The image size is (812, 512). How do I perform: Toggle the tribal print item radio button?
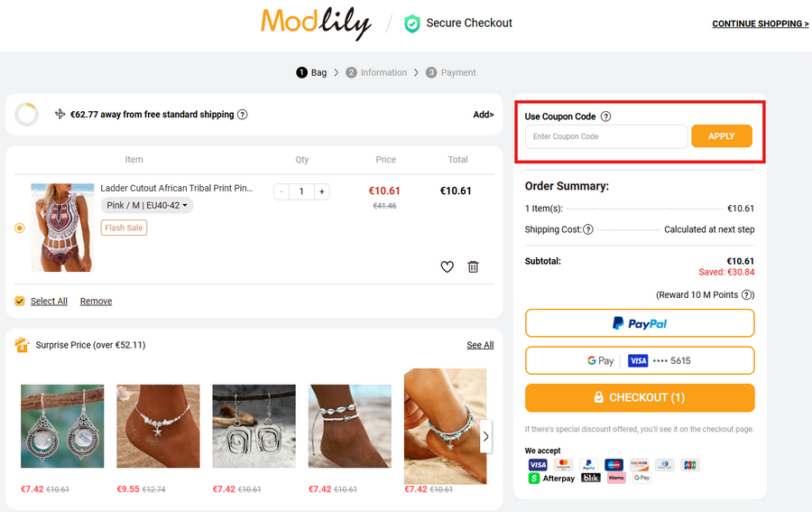[x=20, y=228]
